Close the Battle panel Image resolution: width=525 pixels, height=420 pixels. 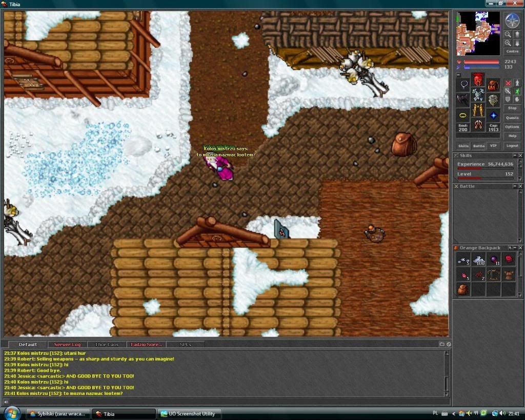tap(520, 186)
